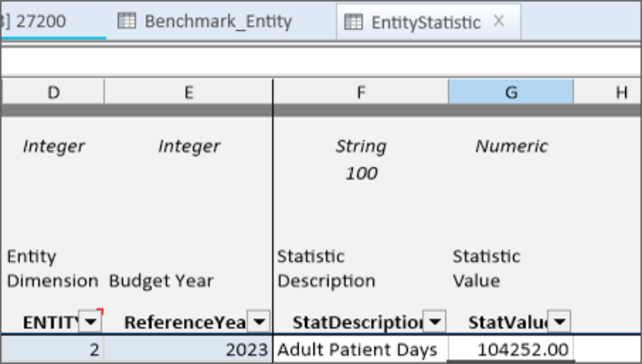Image resolution: width=642 pixels, height=364 pixels.
Task: Select column F header
Action: (360, 93)
